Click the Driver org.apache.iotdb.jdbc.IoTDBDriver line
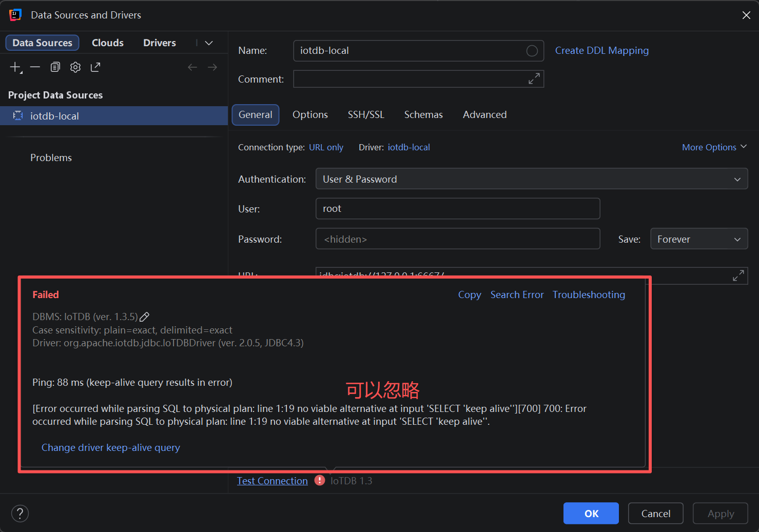Screen dimensions: 759x532 (168, 343)
